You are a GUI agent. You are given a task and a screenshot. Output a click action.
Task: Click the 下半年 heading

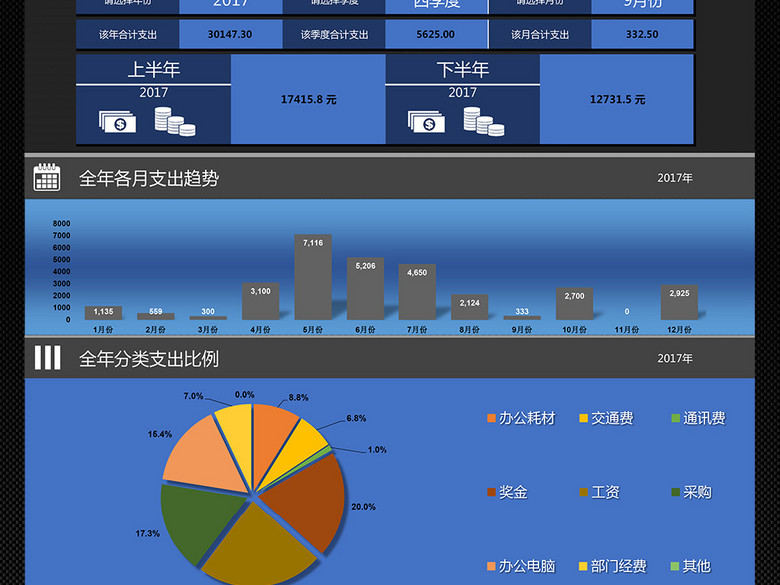coord(463,69)
